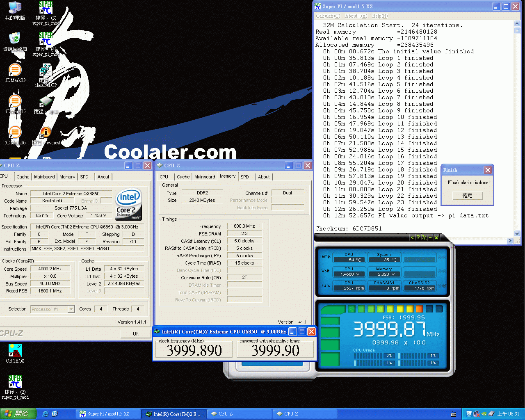
Task: Open the Selection Processor #1 dropdown
Action: (x=71, y=309)
